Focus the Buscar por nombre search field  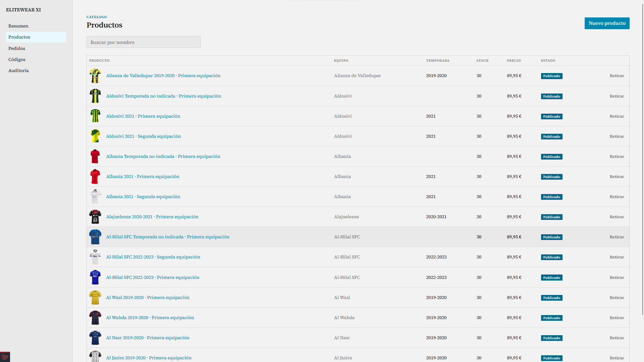click(x=144, y=42)
